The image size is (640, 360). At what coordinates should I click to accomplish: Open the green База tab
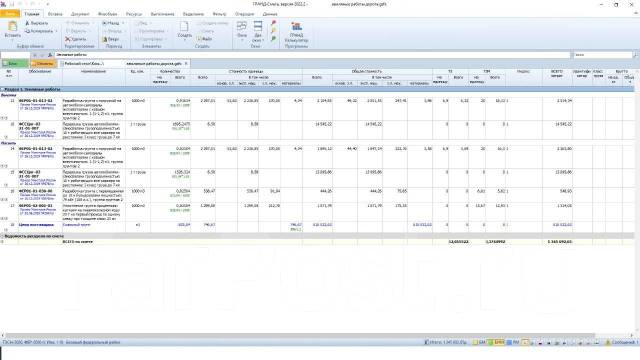click(x=14, y=64)
